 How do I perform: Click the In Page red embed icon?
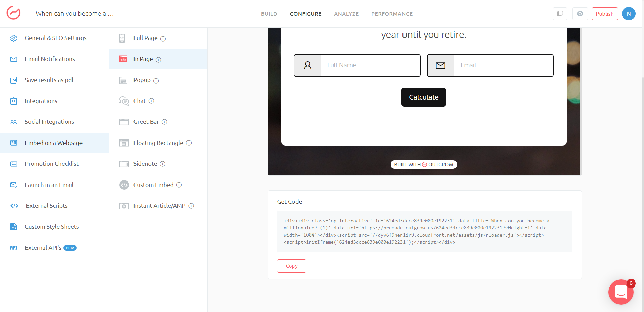[x=123, y=59]
